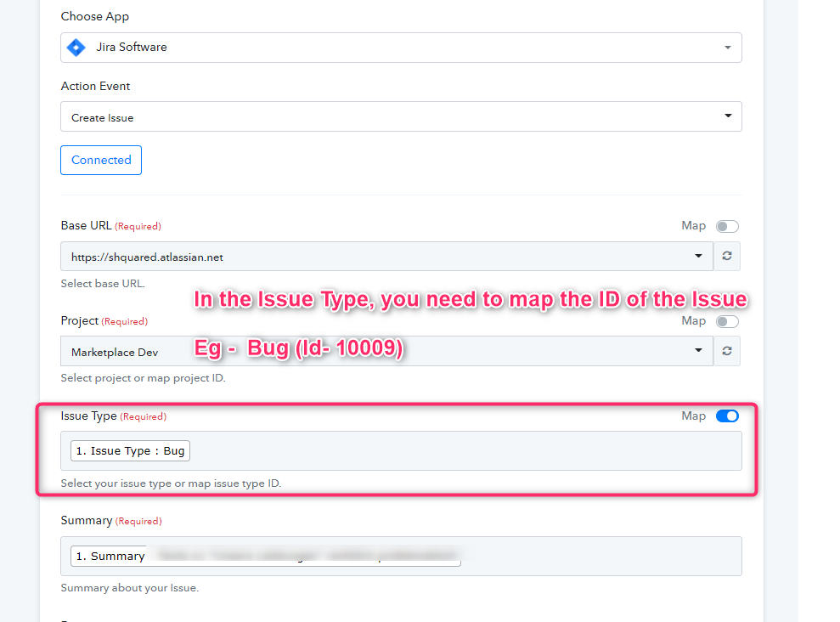Viewport: 840px width, 622px height.
Task: Click the Connected button
Action: point(101,161)
